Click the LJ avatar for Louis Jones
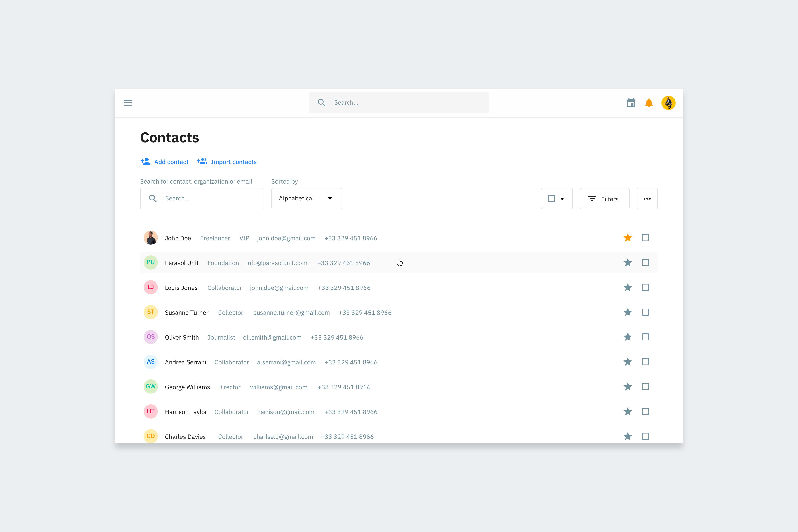This screenshot has height=532, width=798. tap(151, 287)
